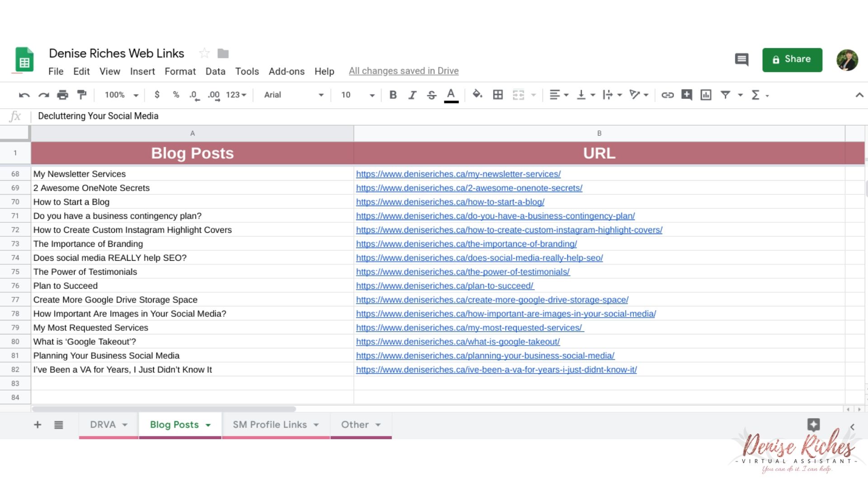Create a filter with funnel icon
The image size is (868, 488).
click(x=725, y=95)
